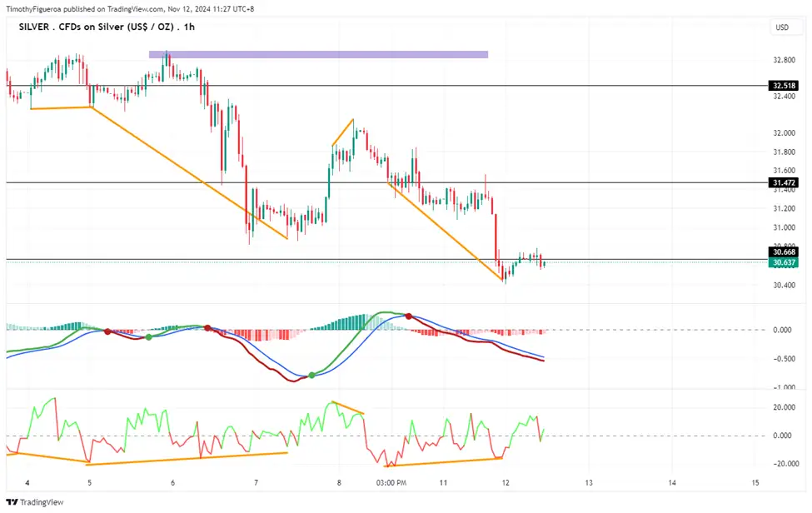This screenshot has width=812, height=513.
Task: Click the leftmost red MACD crossover dot
Action: pos(107,331)
